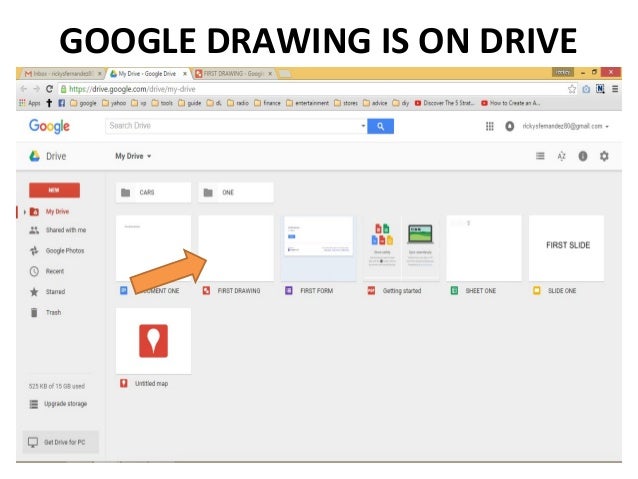The height and width of the screenshot is (479, 638).
Task: Open Shared with me
Action: [66, 230]
